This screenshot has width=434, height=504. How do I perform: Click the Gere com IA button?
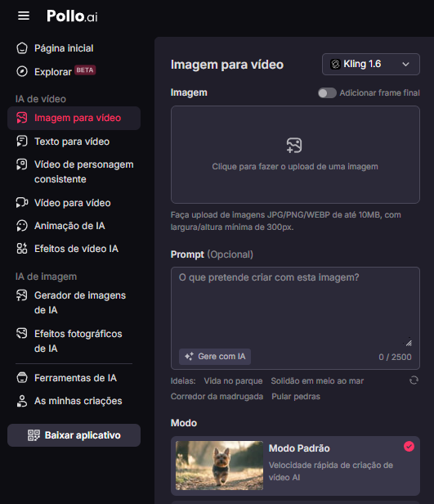tap(215, 357)
